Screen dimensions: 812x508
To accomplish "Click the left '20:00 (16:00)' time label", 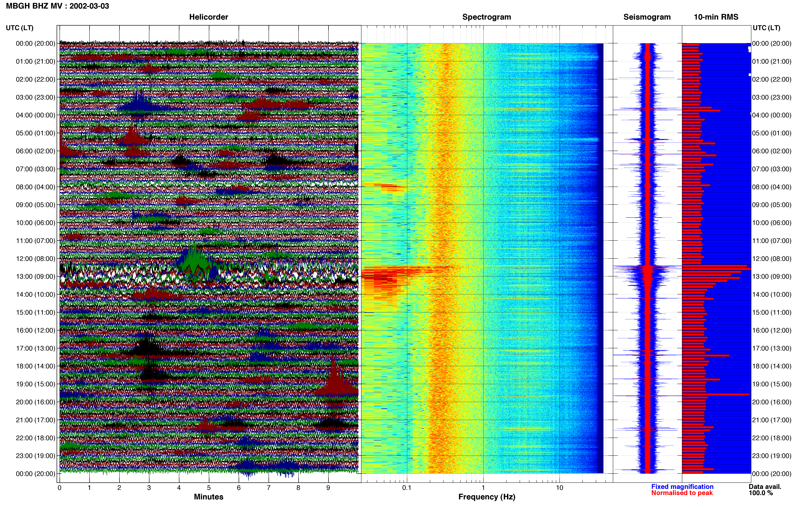I will point(36,402).
